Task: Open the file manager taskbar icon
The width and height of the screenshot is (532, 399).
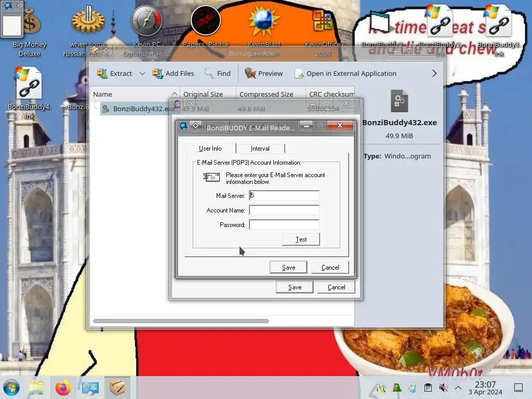Action: click(x=36, y=388)
